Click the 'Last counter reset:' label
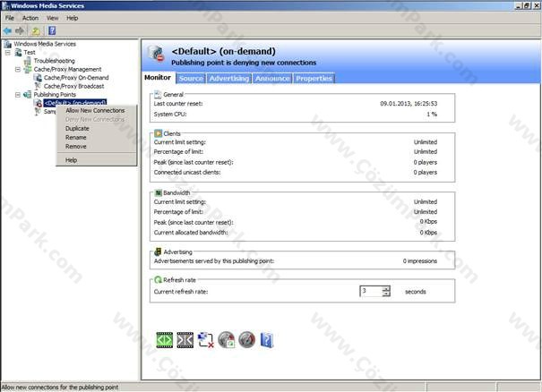 tap(178, 104)
